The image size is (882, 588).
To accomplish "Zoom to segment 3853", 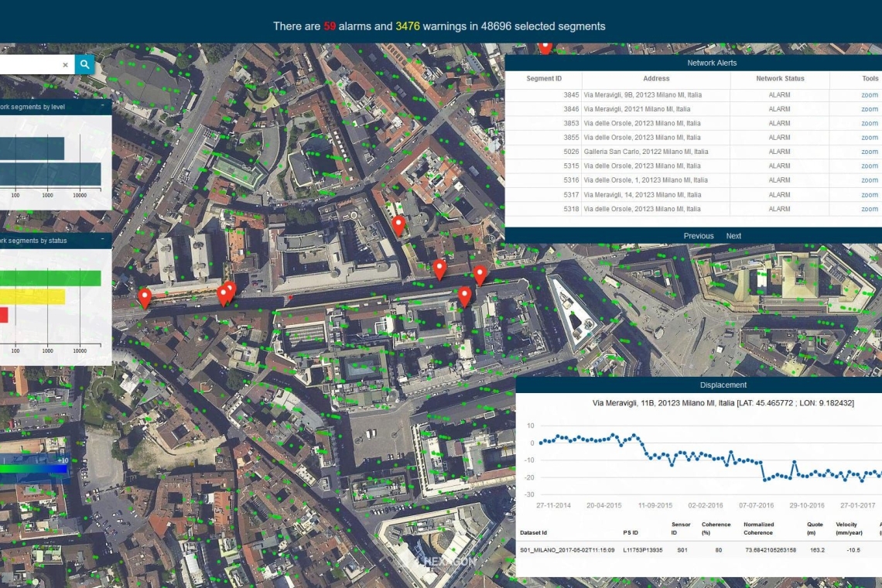I will (869, 123).
